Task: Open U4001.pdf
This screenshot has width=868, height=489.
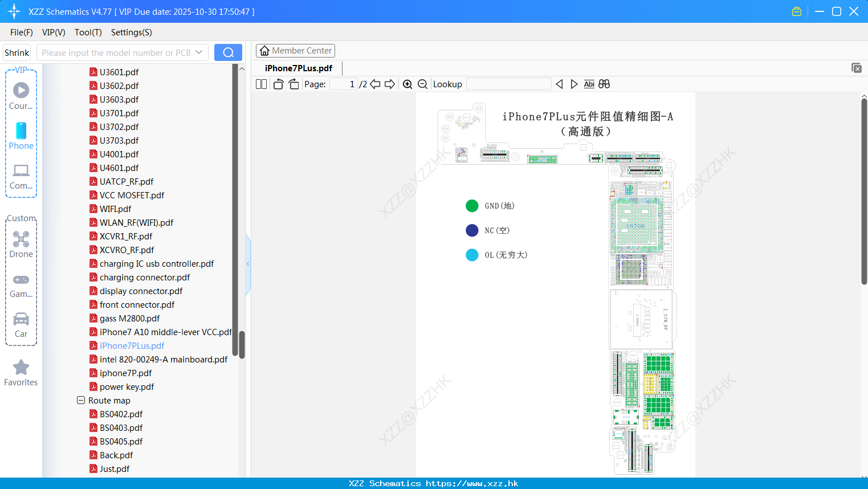Action: point(114,154)
